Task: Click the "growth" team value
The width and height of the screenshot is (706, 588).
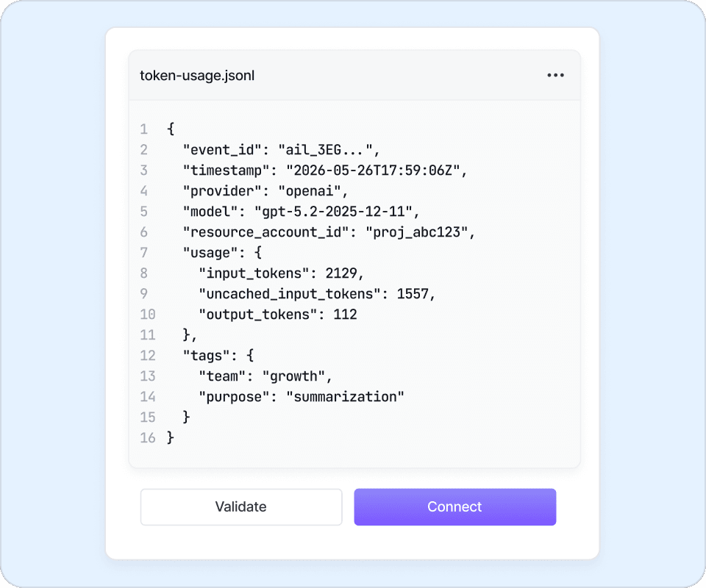Action: [293, 376]
